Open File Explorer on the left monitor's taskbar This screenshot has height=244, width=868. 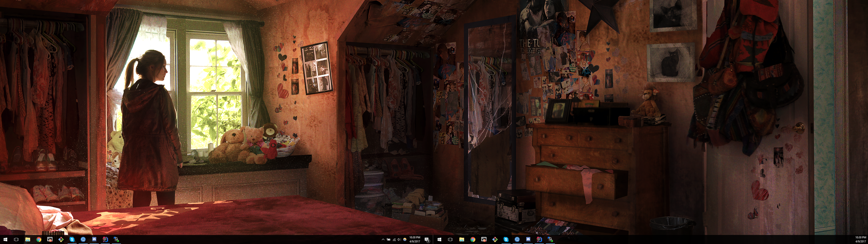pos(28,240)
